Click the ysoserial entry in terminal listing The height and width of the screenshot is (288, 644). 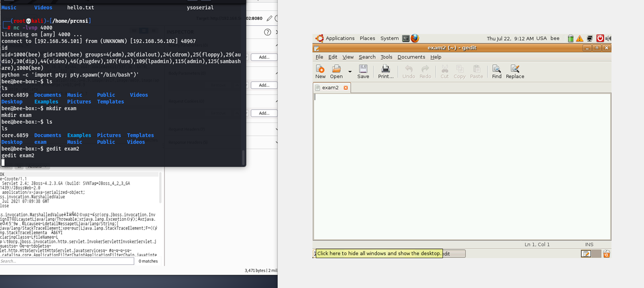200,8
